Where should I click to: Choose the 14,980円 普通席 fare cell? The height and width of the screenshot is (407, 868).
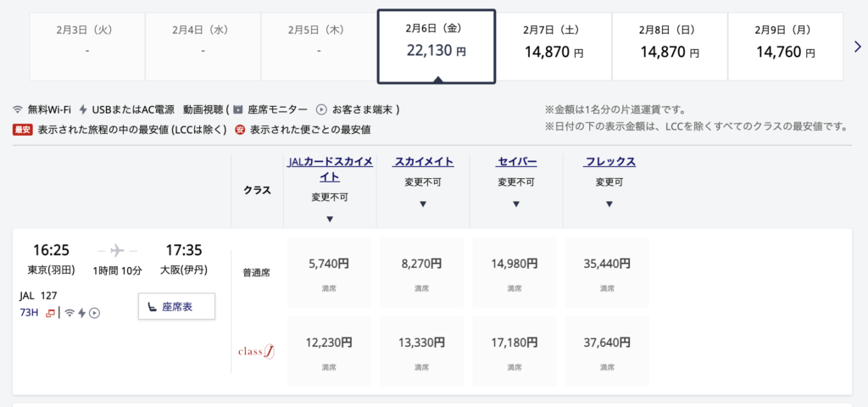click(515, 272)
